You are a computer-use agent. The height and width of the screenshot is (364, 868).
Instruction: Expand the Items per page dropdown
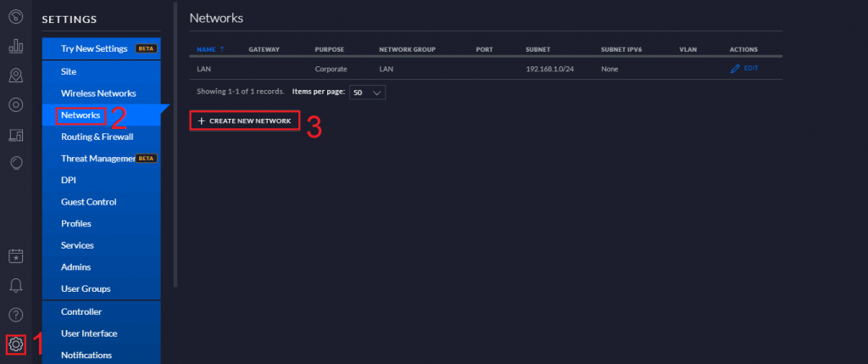click(x=368, y=92)
